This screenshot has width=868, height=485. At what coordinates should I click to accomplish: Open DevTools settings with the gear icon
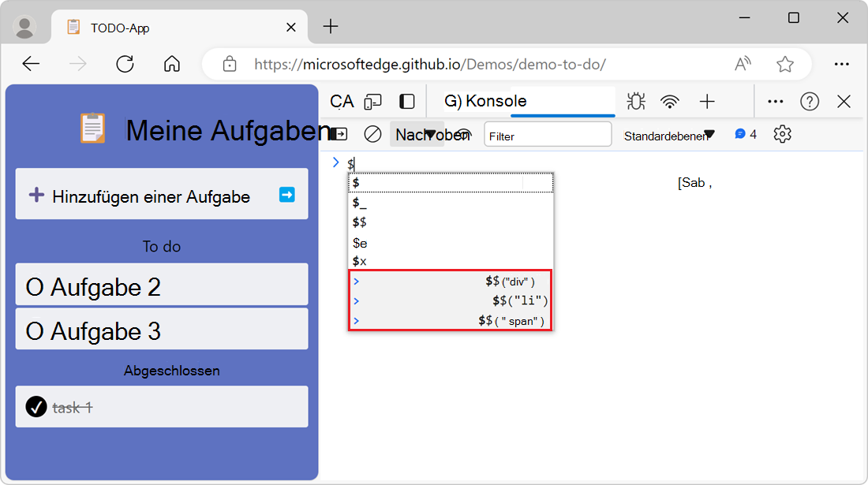tap(782, 134)
